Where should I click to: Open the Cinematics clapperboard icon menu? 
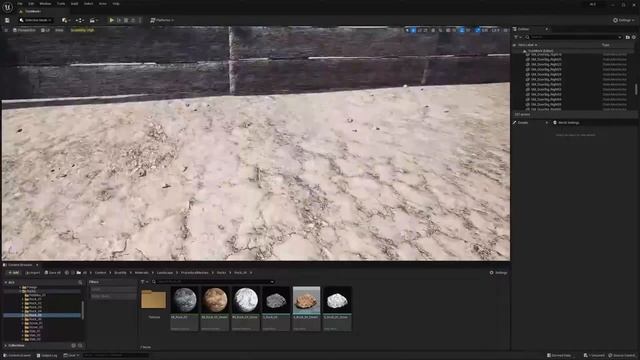click(x=93, y=20)
